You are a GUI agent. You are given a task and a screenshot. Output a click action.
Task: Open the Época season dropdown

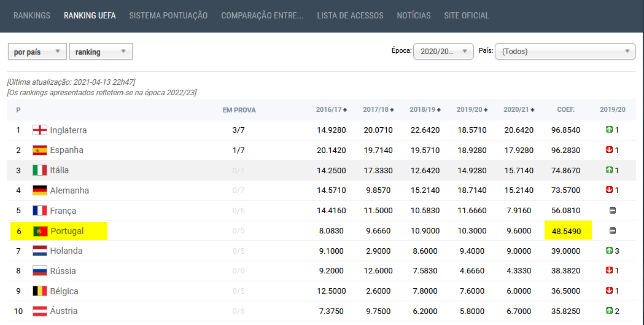pyautogui.click(x=443, y=52)
